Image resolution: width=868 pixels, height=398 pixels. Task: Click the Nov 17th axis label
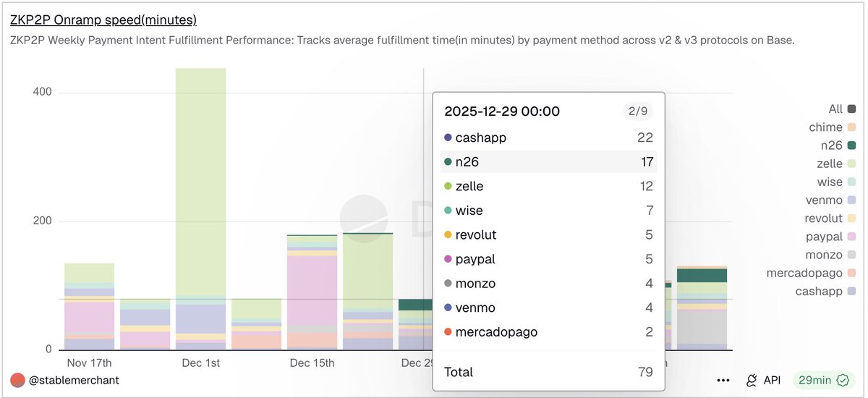[x=89, y=363]
